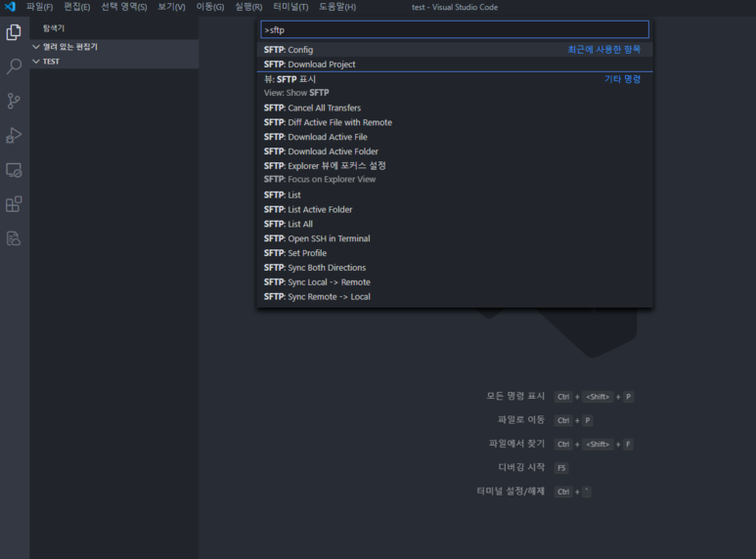
Task: Open the 선택 영역(S) menu
Action: 124,7
